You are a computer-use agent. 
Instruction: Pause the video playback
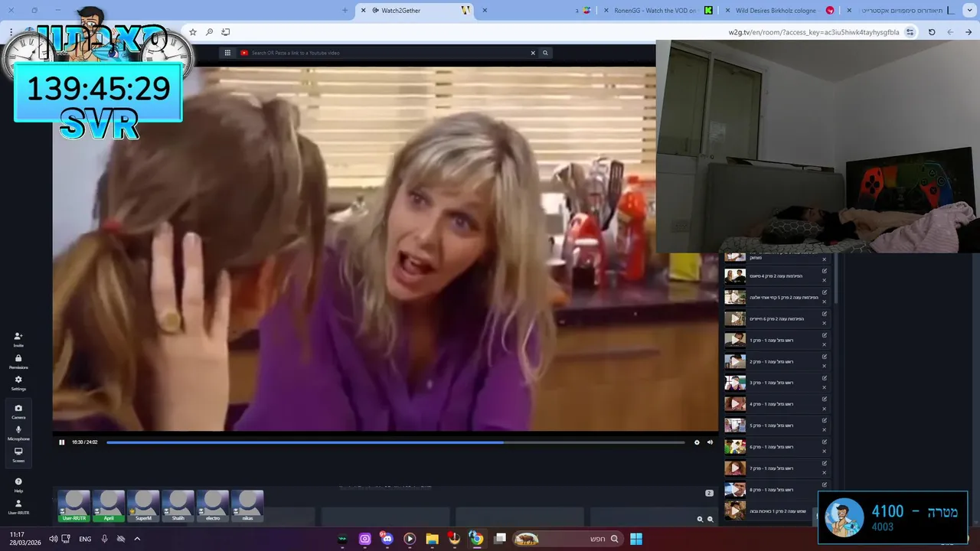(x=62, y=442)
